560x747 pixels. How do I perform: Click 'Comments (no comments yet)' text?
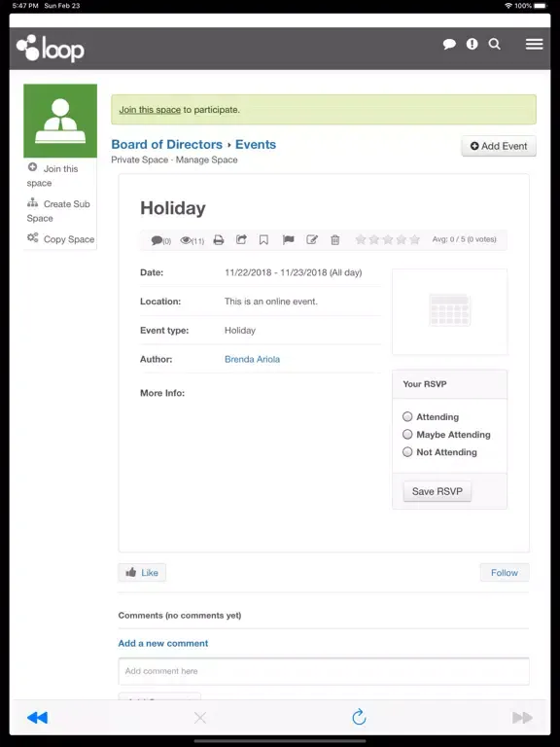click(180, 616)
